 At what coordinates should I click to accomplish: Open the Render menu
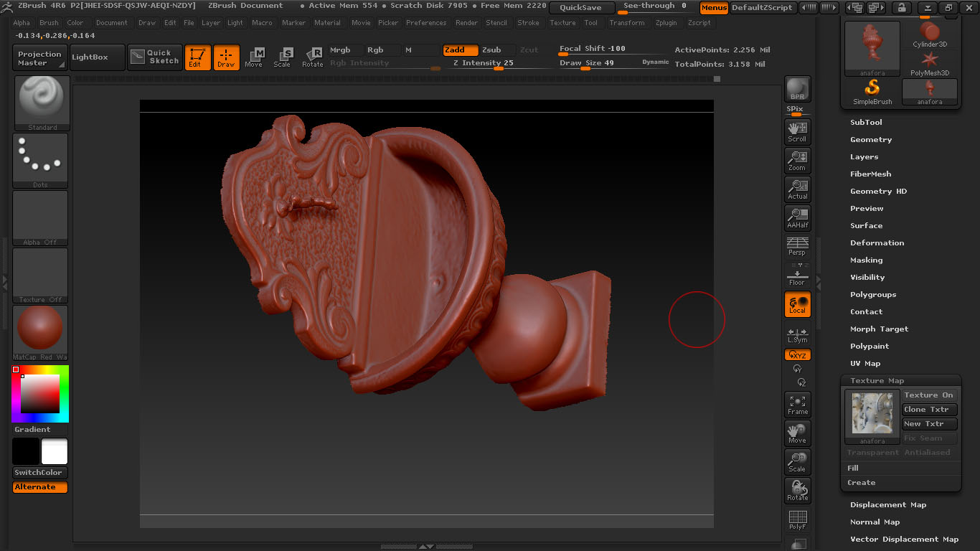[466, 23]
